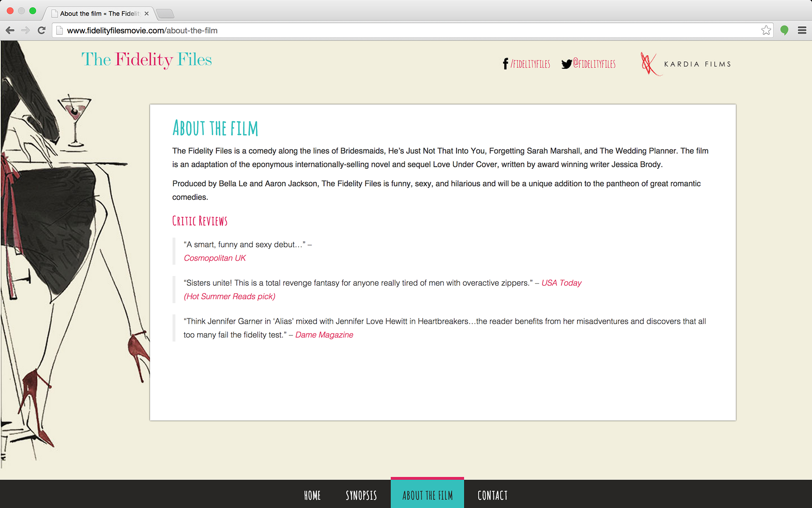Click the martini glass illustration
The image size is (812, 508).
pyautogui.click(x=74, y=121)
